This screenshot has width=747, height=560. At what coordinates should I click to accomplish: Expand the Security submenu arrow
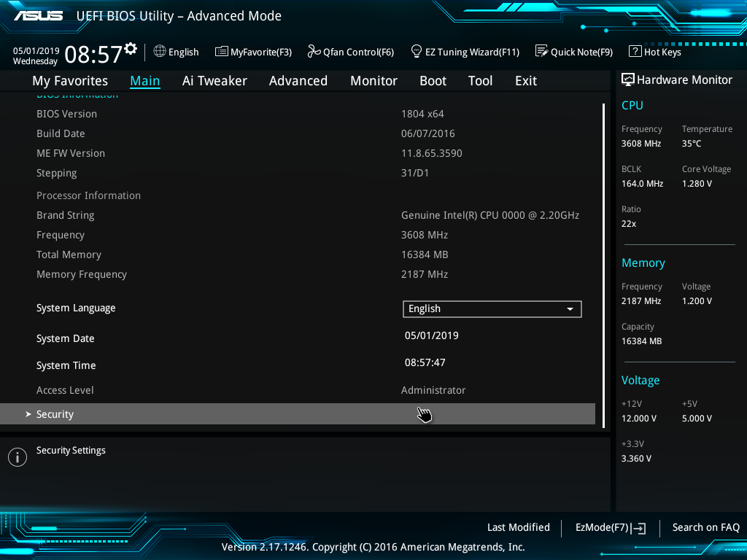pos(28,414)
